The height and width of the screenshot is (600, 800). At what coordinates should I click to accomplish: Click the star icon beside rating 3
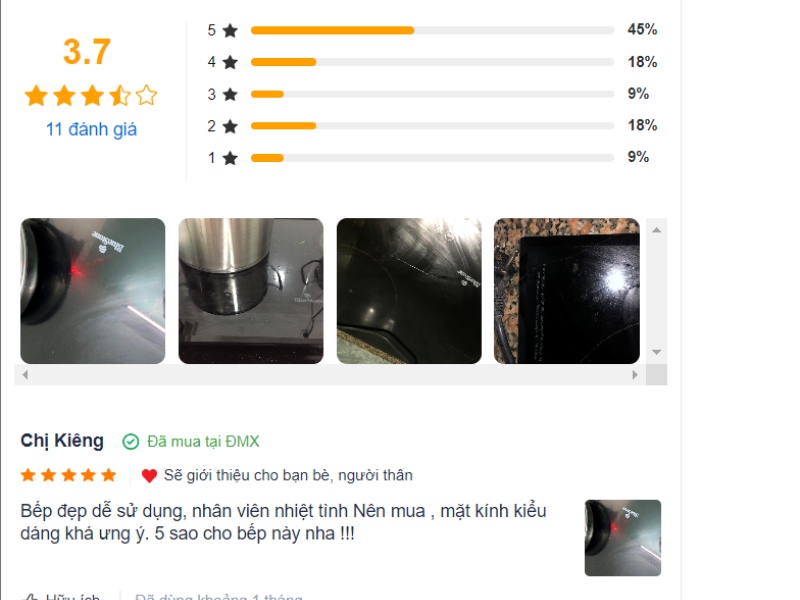click(x=231, y=94)
